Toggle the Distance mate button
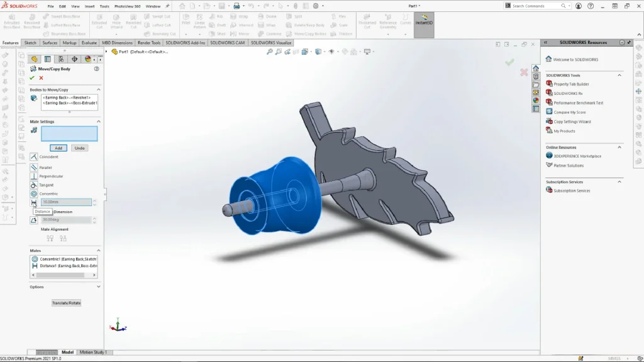644x362 pixels. tap(34, 202)
